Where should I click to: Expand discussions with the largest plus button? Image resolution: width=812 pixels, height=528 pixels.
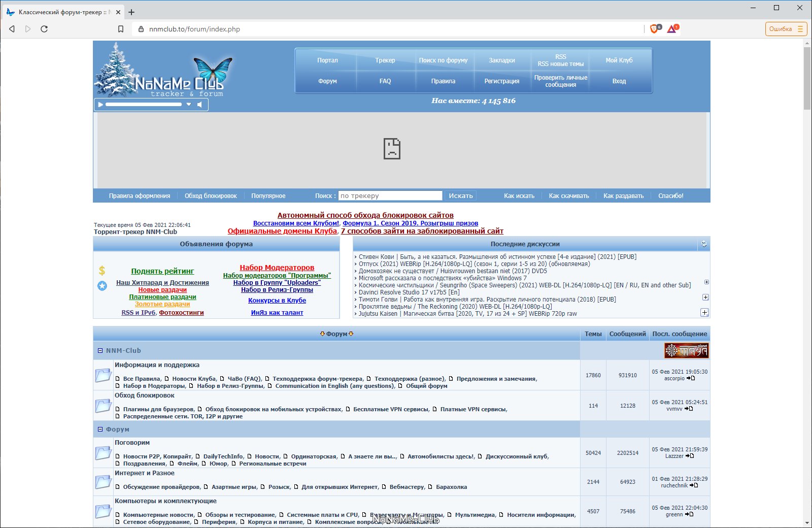[704, 313]
